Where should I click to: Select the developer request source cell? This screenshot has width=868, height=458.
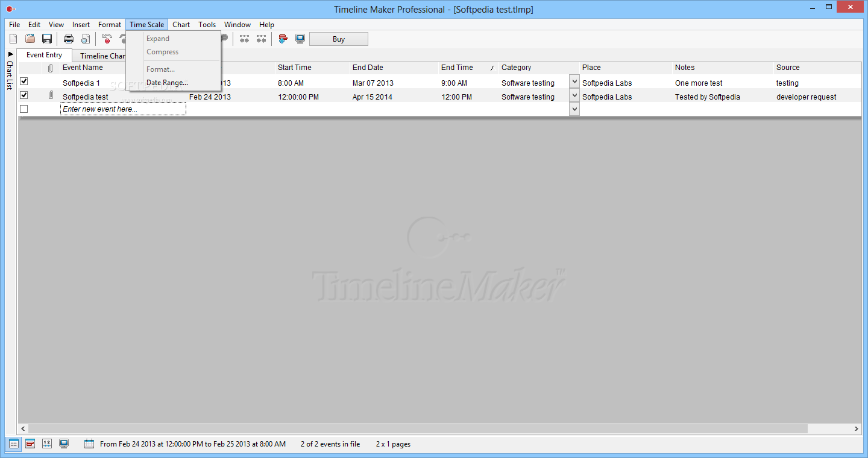click(x=807, y=97)
